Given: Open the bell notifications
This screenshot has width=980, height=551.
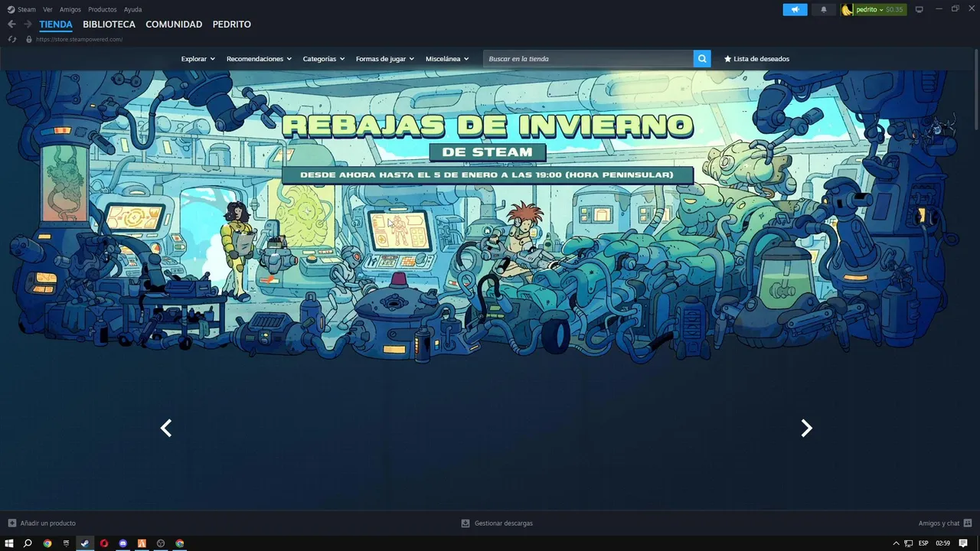Looking at the screenshot, I should (x=824, y=9).
